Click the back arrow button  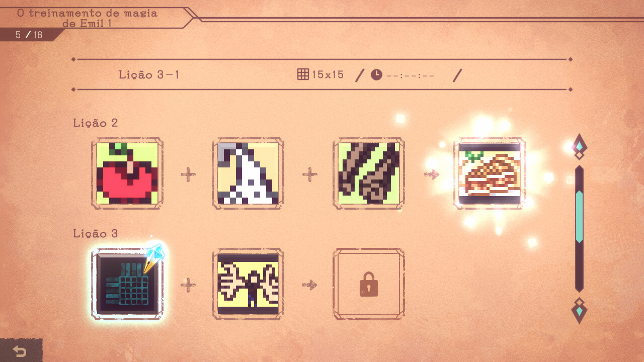click(x=20, y=351)
